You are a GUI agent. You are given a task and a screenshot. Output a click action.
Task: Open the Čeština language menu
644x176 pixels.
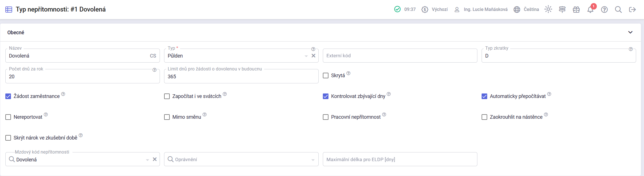click(x=526, y=10)
